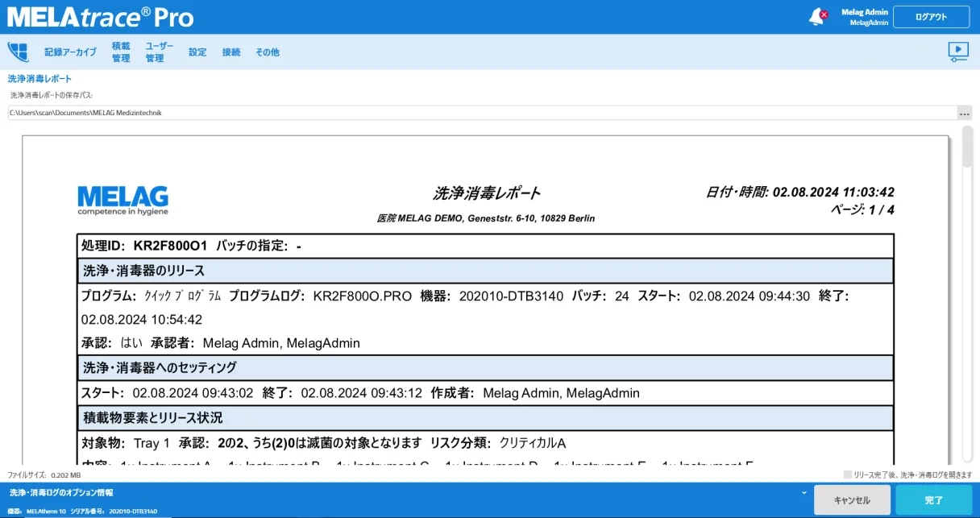Click the dashboard home icon
This screenshot has width=980, height=518.
coord(18,52)
